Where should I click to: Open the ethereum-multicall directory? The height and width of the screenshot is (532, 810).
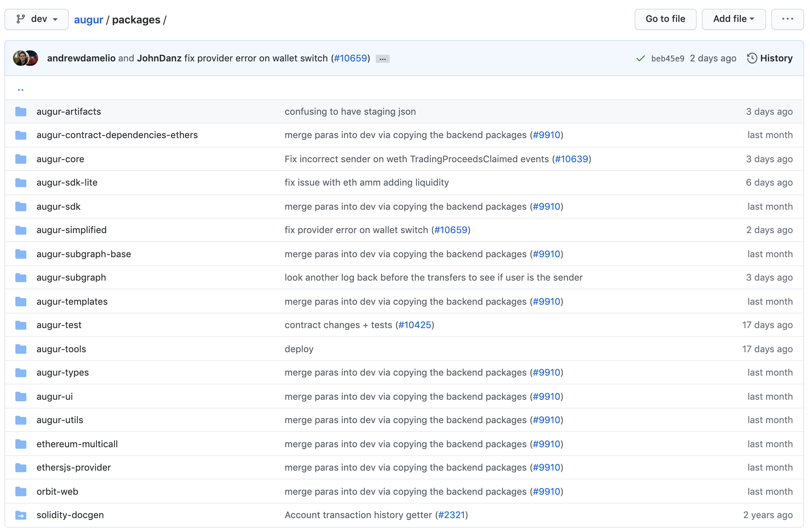coord(77,444)
